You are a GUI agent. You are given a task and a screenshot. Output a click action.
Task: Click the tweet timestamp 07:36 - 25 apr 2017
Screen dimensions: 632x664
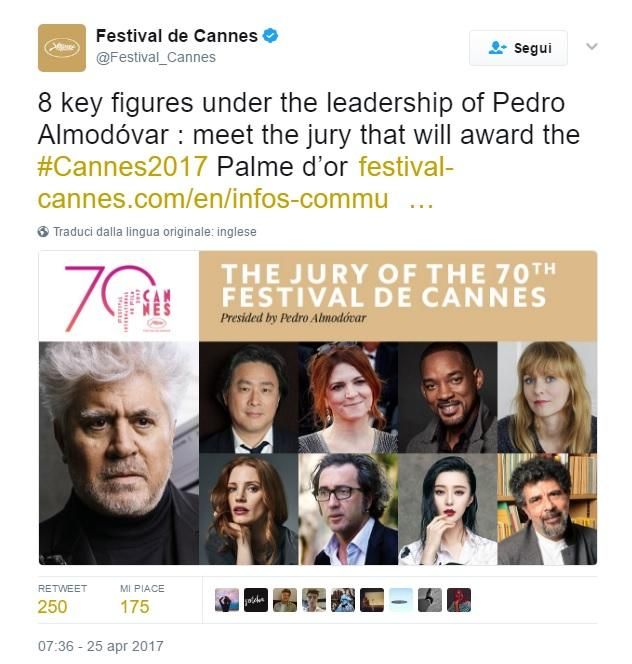point(101,646)
